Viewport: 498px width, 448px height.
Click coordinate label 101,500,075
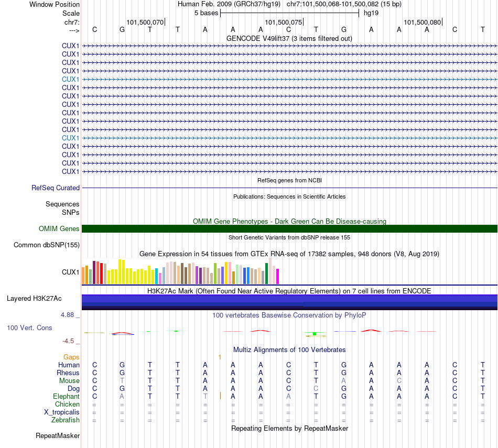[x=283, y=22]
